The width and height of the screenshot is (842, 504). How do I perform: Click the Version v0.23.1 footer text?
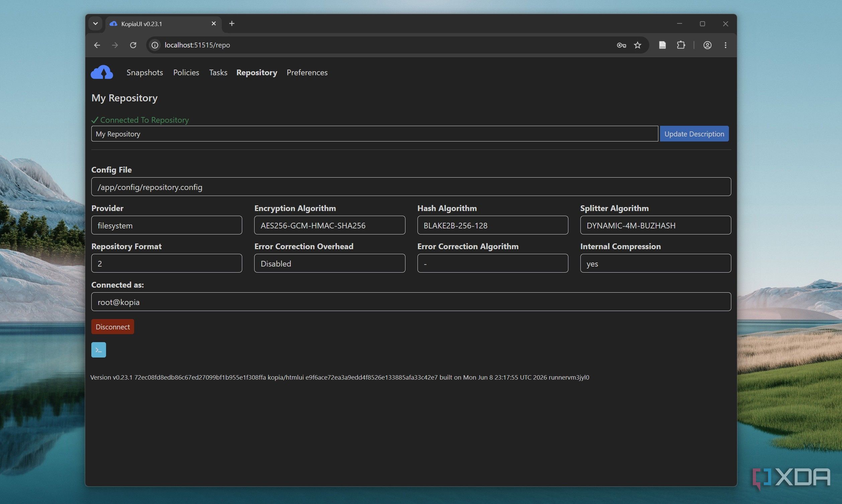click(x=340, y=377)
